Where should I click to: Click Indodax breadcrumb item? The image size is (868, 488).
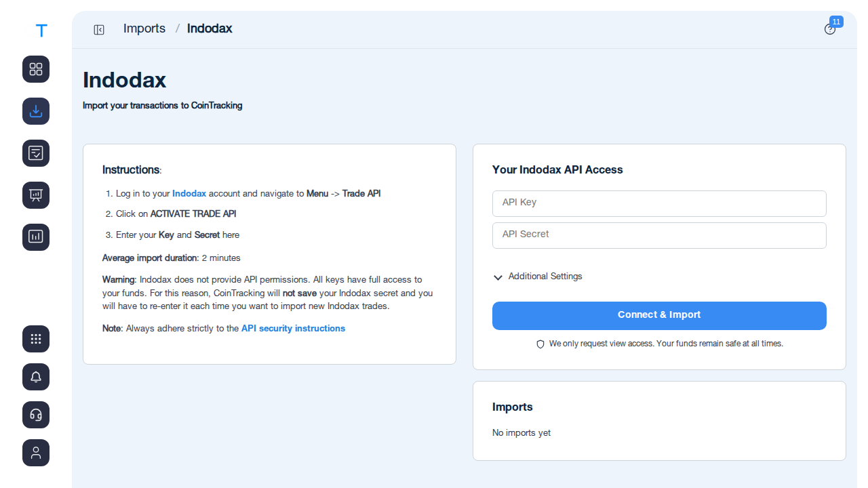210,28
